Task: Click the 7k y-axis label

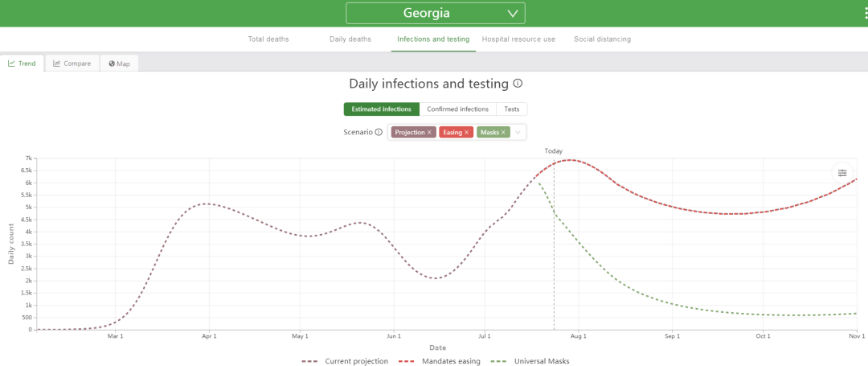Action: point(28,158)
